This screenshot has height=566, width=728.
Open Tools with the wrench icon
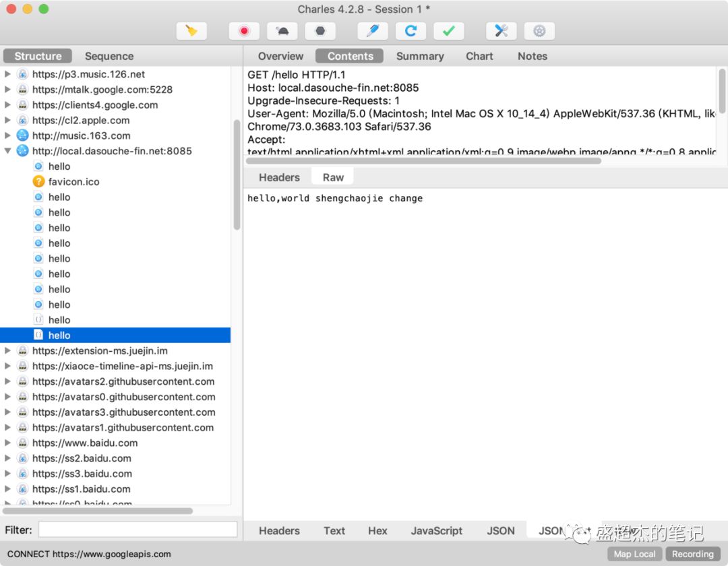pos(501,31)
